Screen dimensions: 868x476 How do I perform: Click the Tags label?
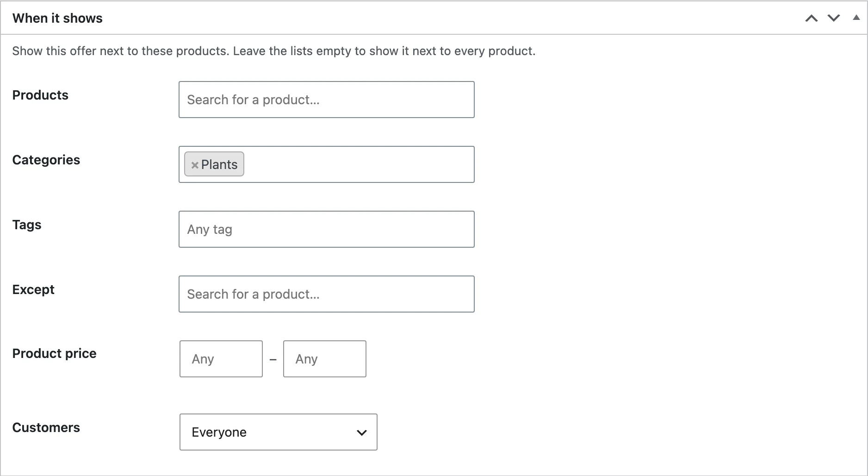tap(27, 225)
